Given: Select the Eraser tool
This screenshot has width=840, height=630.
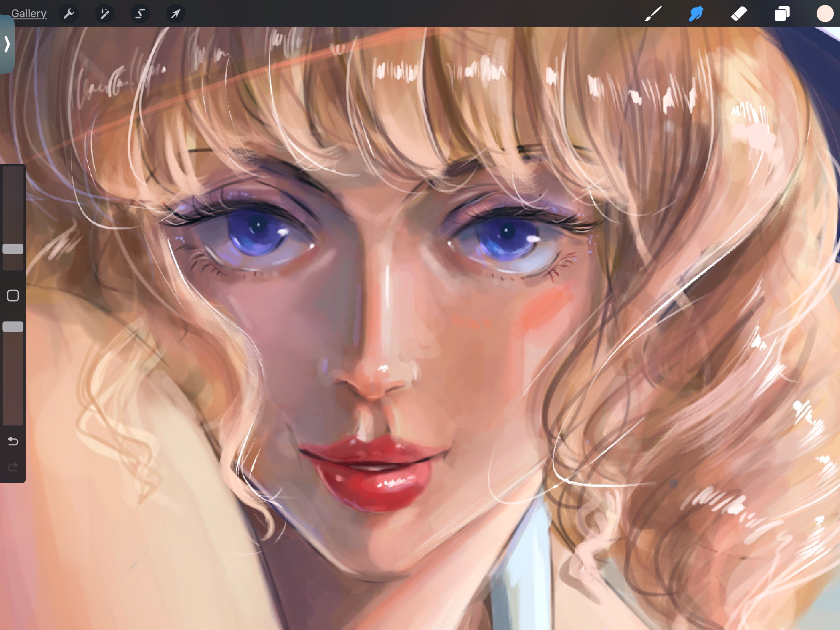Looking at the screenshot, I should click(x=739, y=14).
